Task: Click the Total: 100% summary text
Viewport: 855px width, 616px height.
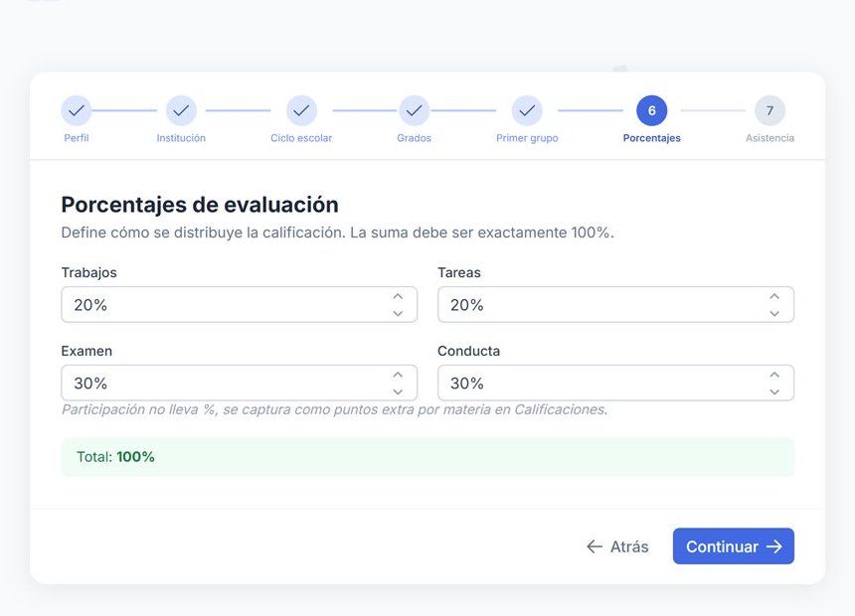Action: pos(115,457)
